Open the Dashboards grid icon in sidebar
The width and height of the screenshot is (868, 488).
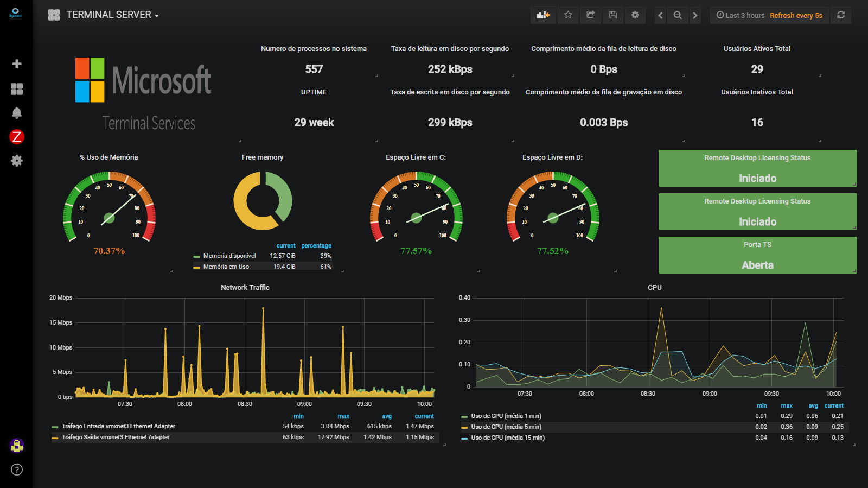click(17, 89)
